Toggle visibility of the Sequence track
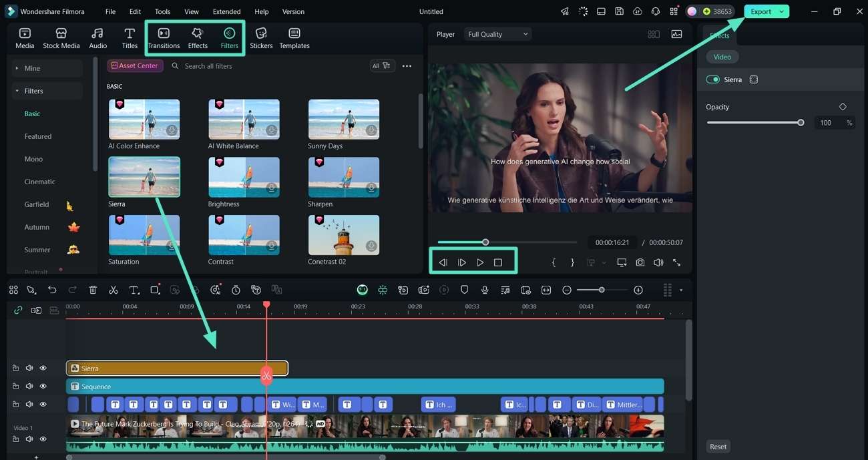Image resolution: width=868 pixels, height=460 pixels. pos(43,386)
